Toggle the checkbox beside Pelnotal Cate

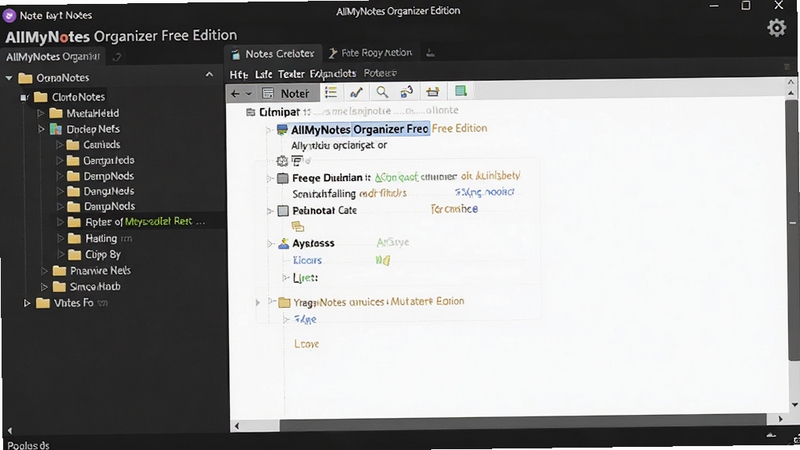coord(283,211)
